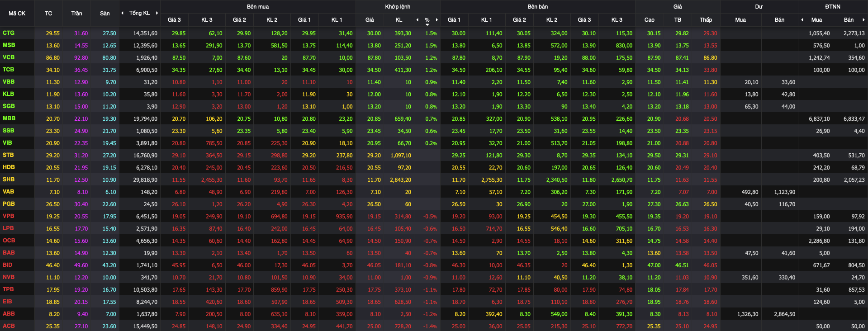Screen dimensions: 868x331
Task: Click the left arrow beside Tổng KL header
Action: pyautogui.click(x=123, y=13)
